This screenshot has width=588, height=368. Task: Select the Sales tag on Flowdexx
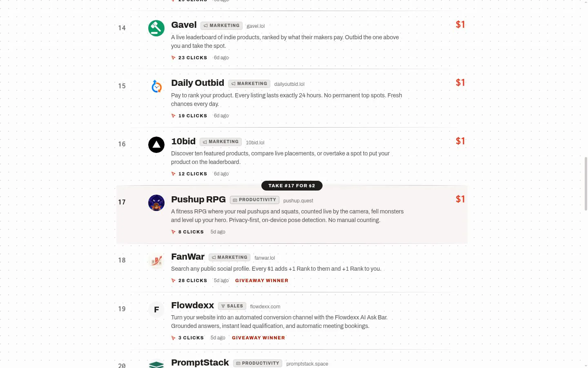pyautogui.click(x=232, y=306)
